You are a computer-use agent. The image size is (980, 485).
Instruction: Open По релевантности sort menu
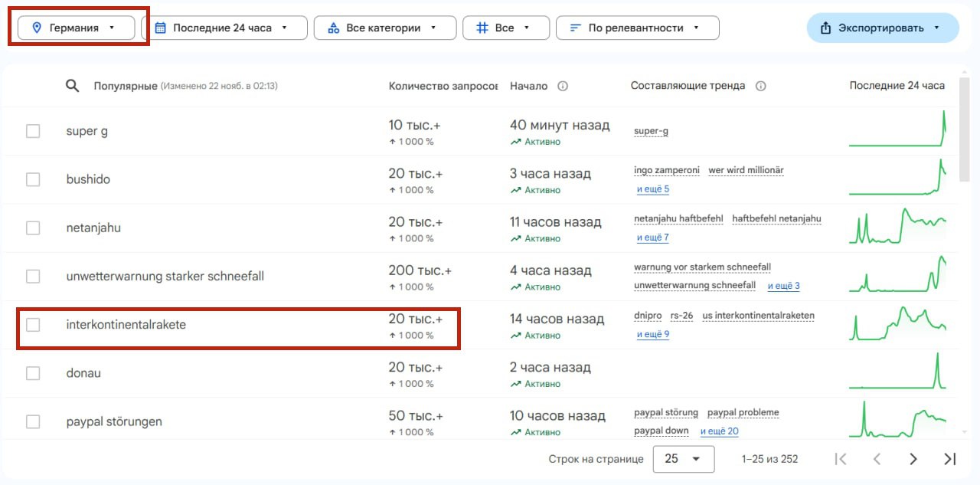(x=637, y=28)
